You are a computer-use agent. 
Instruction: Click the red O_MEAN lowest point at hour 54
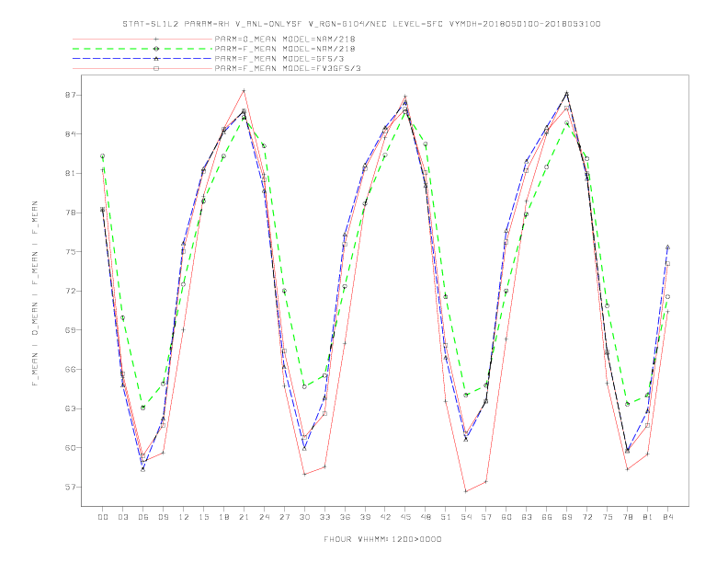466,491
